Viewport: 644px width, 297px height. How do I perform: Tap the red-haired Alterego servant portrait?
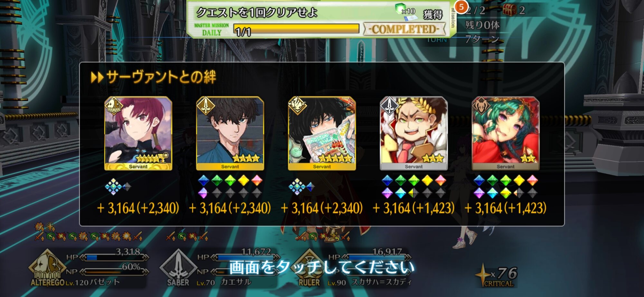pyautogui.click(x=138, y=133)
